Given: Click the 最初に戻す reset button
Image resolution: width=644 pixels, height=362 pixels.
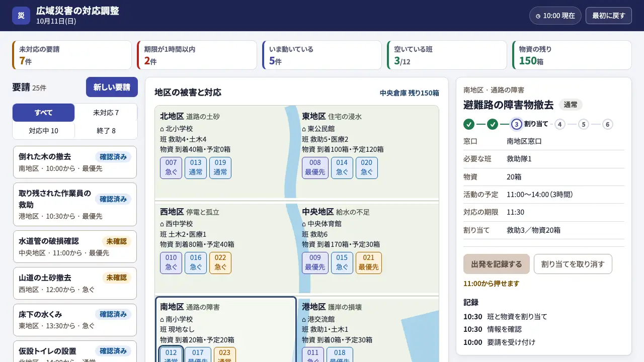Looking at the screenshot, I should click(x=609, y=16).
